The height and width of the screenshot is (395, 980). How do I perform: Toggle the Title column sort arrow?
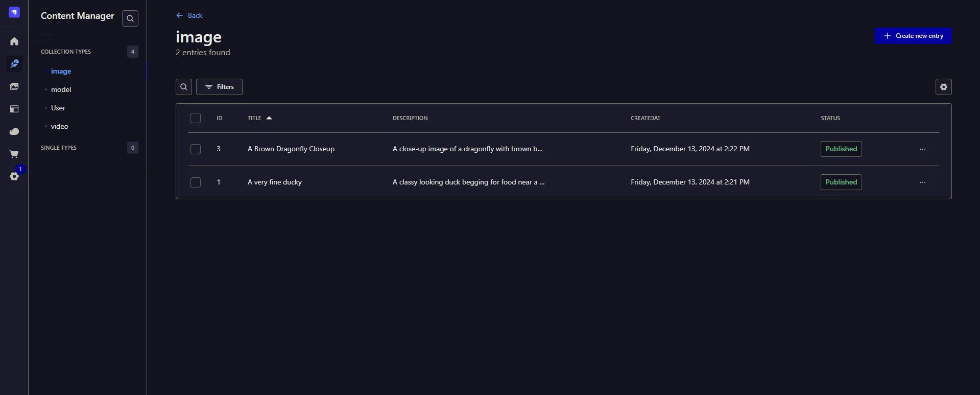(269, 118)
